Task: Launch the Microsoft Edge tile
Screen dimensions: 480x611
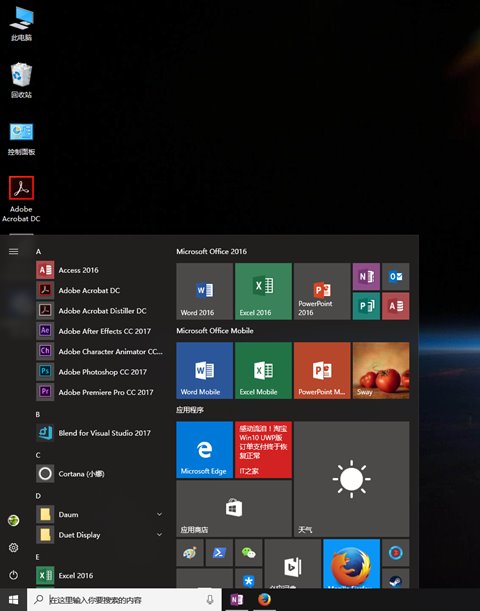Action: (x=205, y=450)
